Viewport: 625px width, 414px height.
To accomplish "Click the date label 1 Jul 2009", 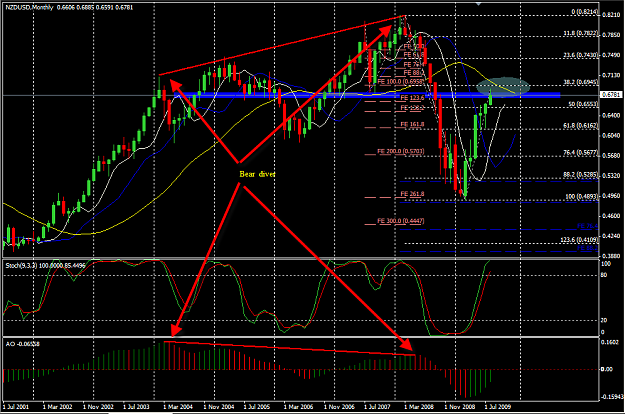I will (x=498, y=407).
